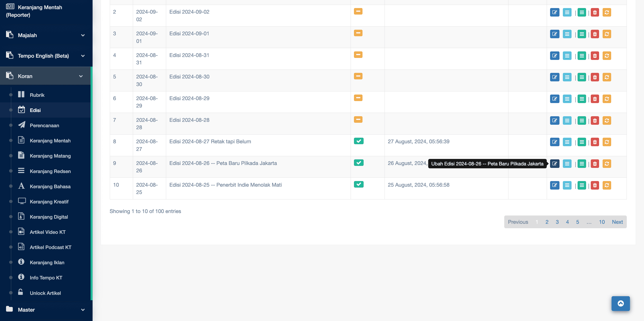This screenshot has height=321, width=644.
Task: Click timestamp 27 August, 2024, 05:56:39
Action: point(419,141)
